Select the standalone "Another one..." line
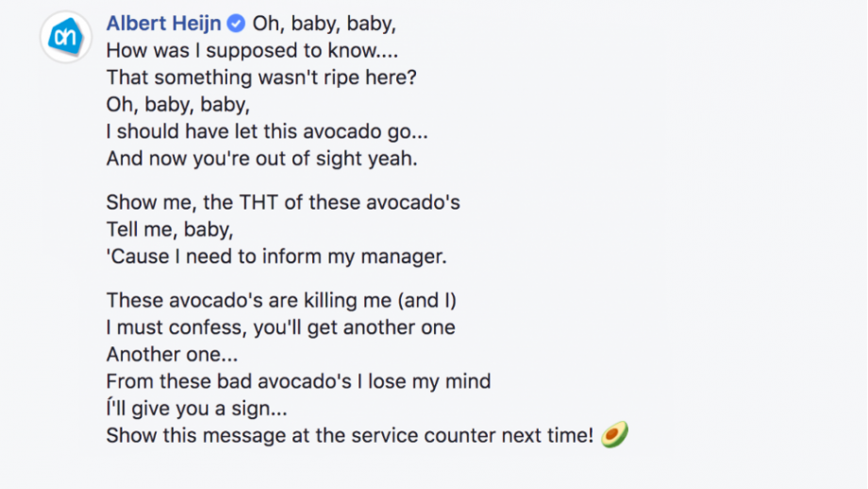868x489 pixels. coord(172,354)
